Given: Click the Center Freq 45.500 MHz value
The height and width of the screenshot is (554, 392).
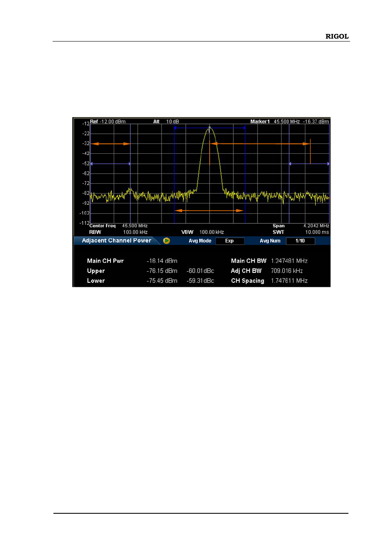Looking at the screenshot, I should tap(134, 226).
